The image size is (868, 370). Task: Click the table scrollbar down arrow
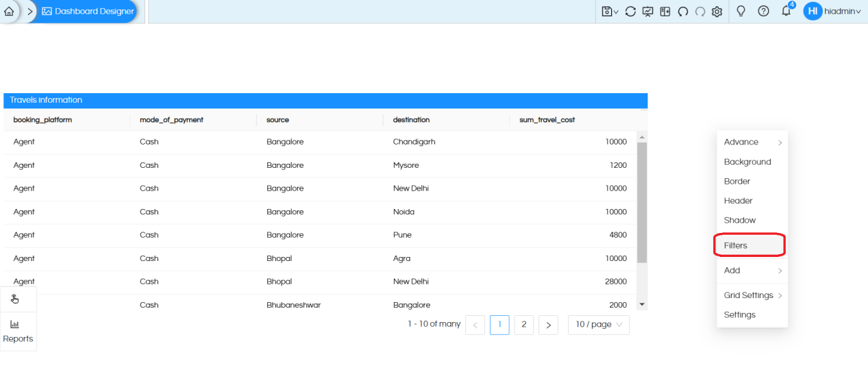[x=642, y=304]
